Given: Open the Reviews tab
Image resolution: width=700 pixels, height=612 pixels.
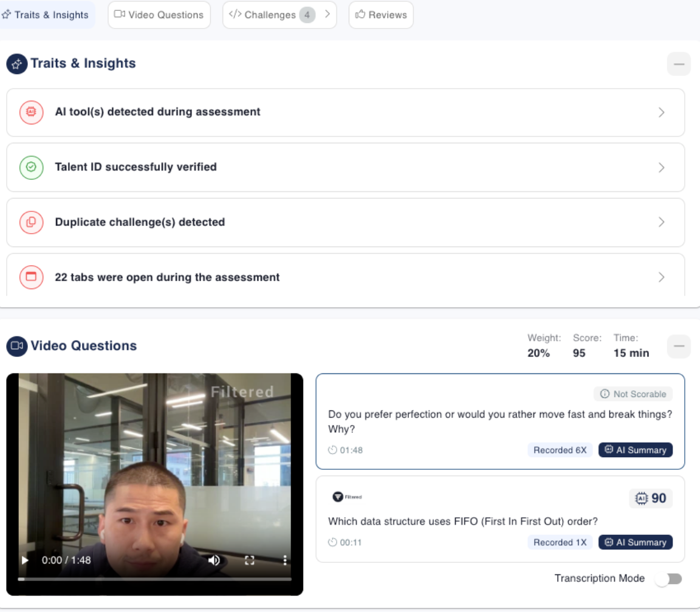Looking at the screenshot, I should [381, 15].
